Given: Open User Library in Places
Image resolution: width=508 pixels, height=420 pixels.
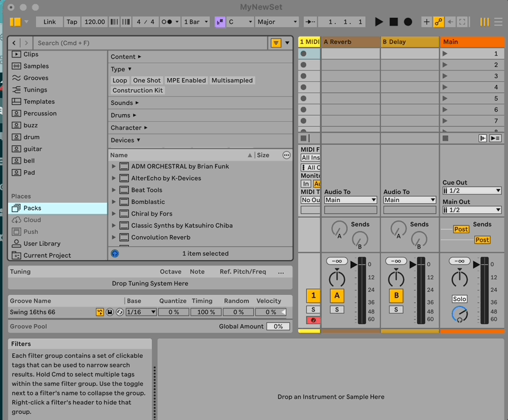Looking at the screenshot, I should coord(42,244).
